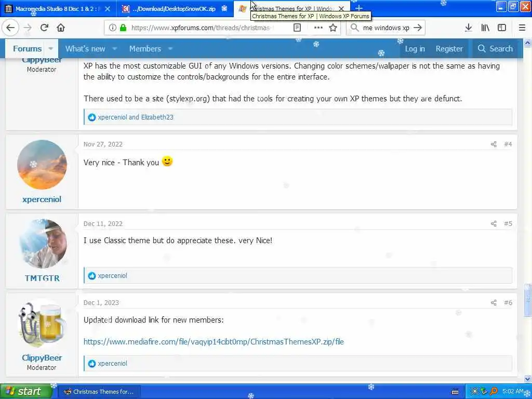Click like icon under TMTGTR's post

click(92, 276)
